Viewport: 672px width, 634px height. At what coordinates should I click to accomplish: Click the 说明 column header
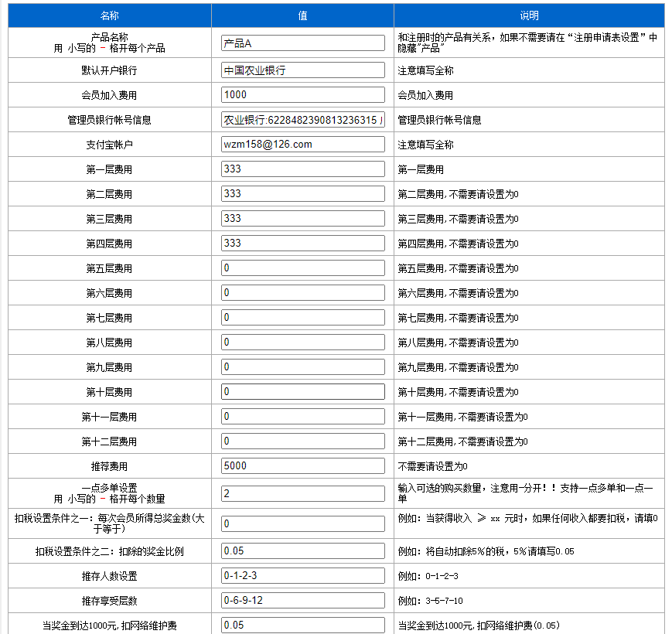click(x=529, y=15)
